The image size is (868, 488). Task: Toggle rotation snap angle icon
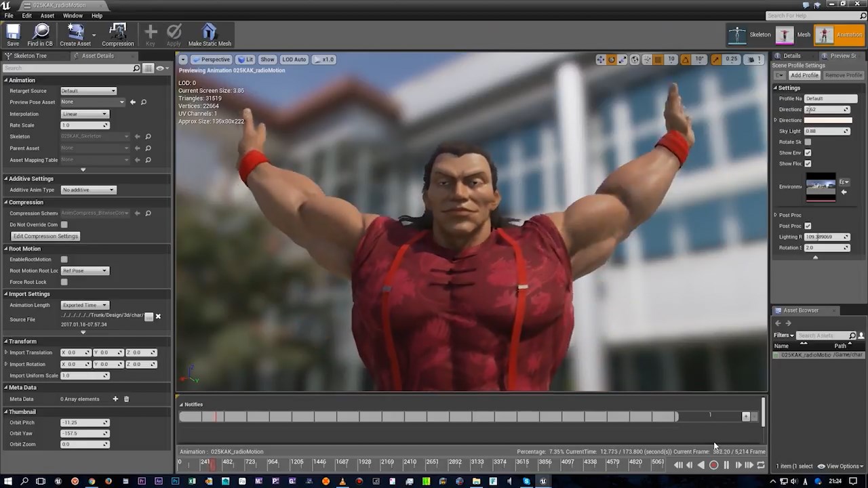click(x=686, y=60)
